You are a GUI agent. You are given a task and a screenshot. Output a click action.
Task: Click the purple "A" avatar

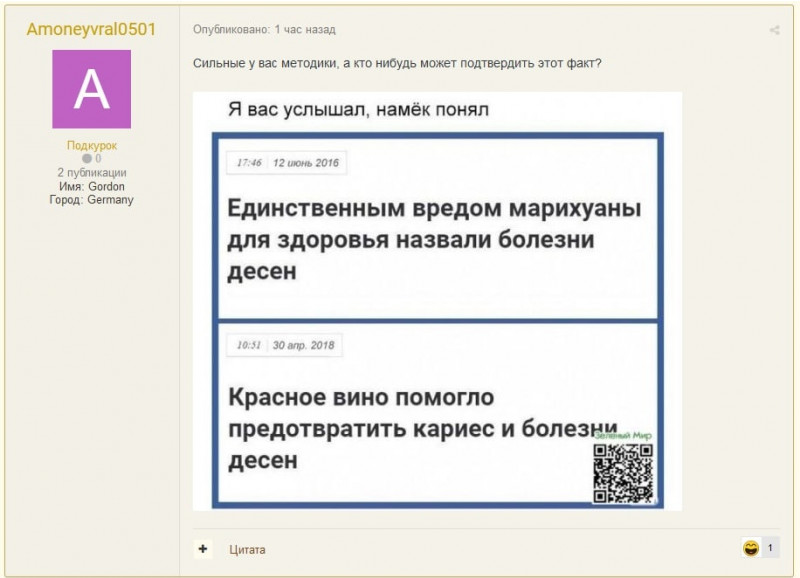[91, 90]
